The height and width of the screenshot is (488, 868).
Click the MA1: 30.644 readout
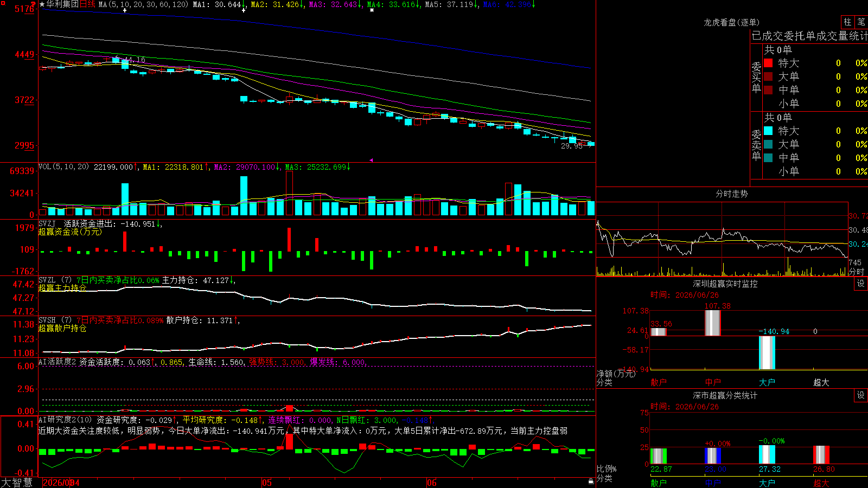[217, 4]
